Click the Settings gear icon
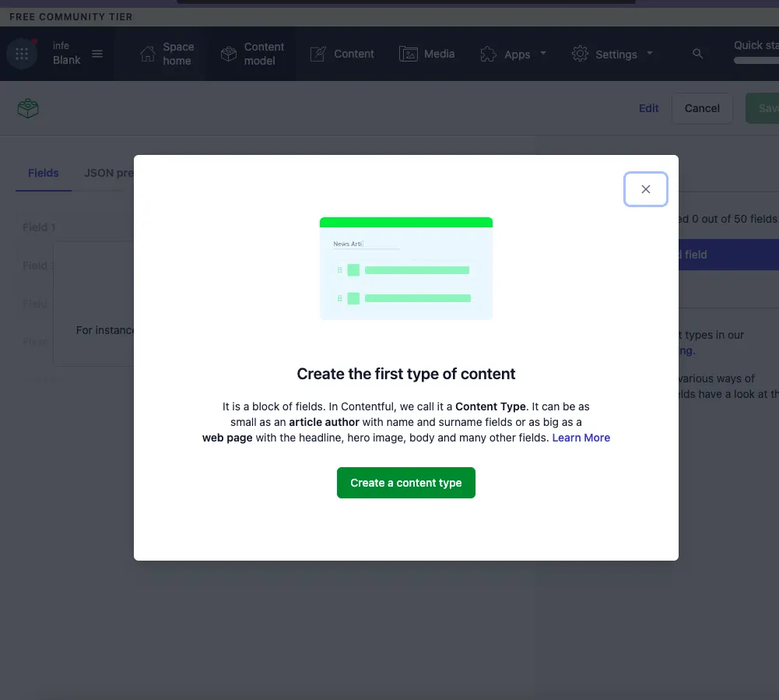 click(580, 54)
